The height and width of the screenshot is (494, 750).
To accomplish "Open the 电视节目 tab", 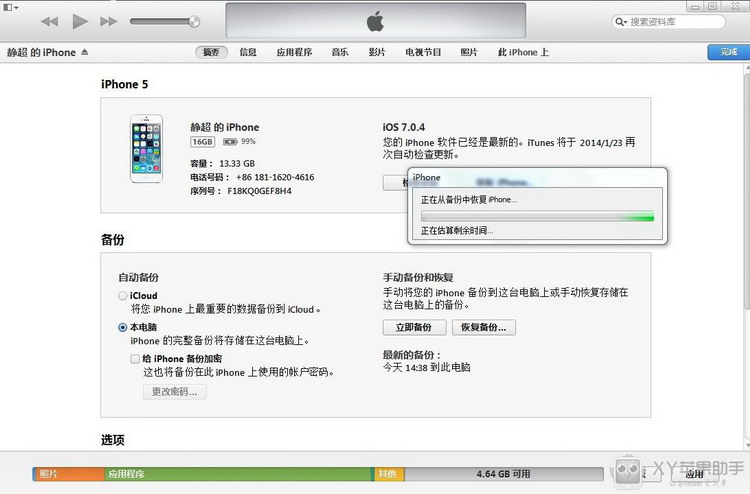I will tap(423, 52).
